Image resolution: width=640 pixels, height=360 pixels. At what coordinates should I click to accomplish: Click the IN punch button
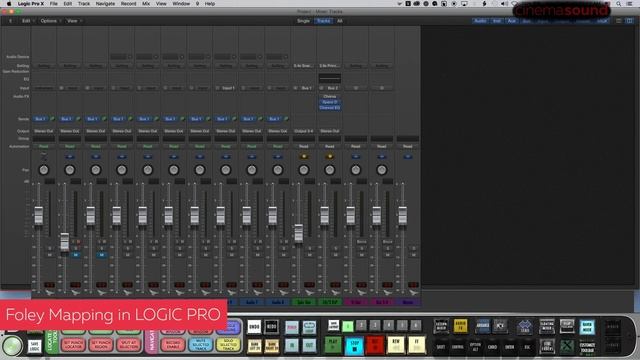tap(291, 346)
